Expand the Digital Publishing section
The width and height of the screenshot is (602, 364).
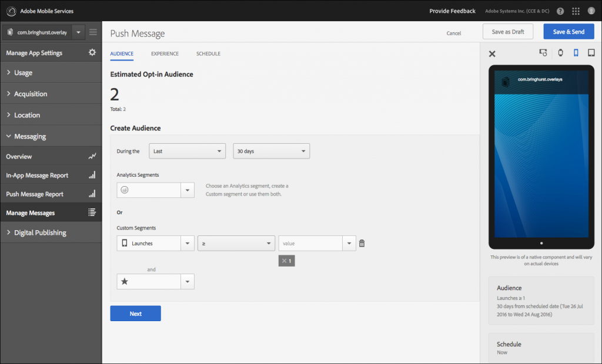[41, 232]
